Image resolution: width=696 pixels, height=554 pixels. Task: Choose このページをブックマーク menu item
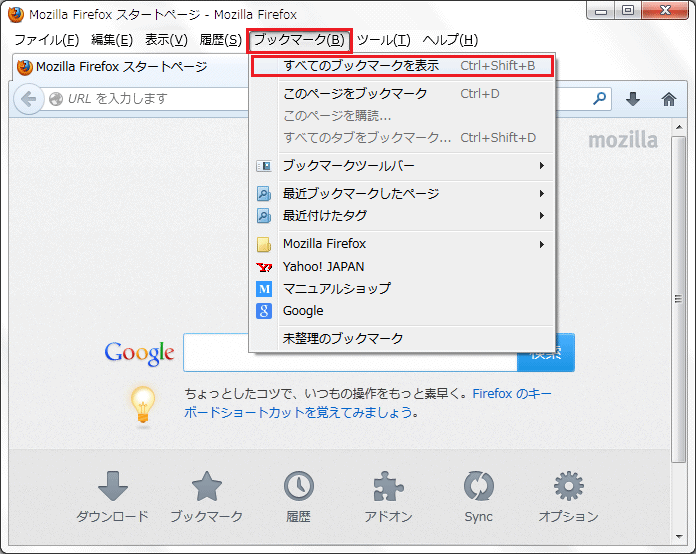355,94
